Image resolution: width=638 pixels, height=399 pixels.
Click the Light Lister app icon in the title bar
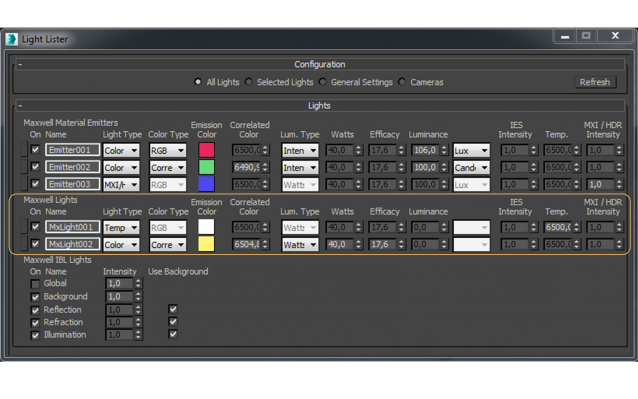(x=11, y=39)
